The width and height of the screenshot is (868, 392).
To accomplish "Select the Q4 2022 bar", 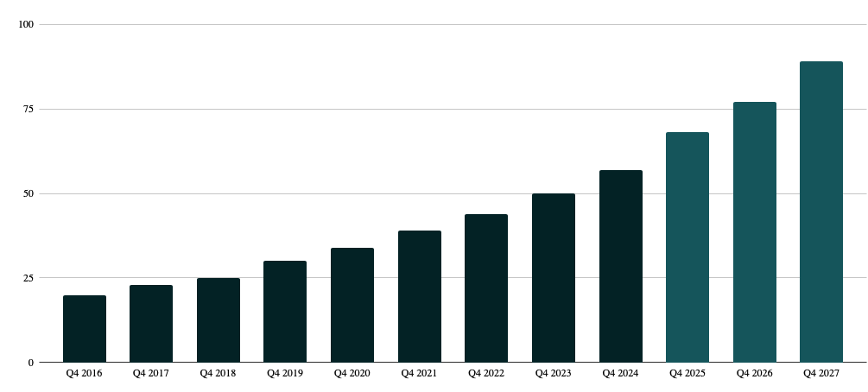I will click(x=486, y=288).
